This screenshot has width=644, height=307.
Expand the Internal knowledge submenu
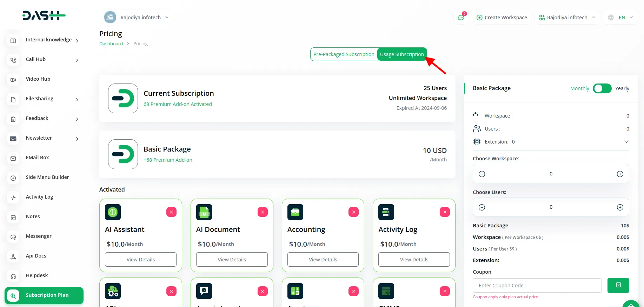77,41
